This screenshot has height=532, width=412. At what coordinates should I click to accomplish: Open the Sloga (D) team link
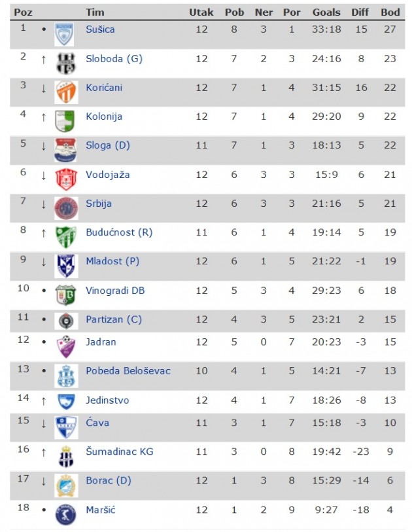108,145
